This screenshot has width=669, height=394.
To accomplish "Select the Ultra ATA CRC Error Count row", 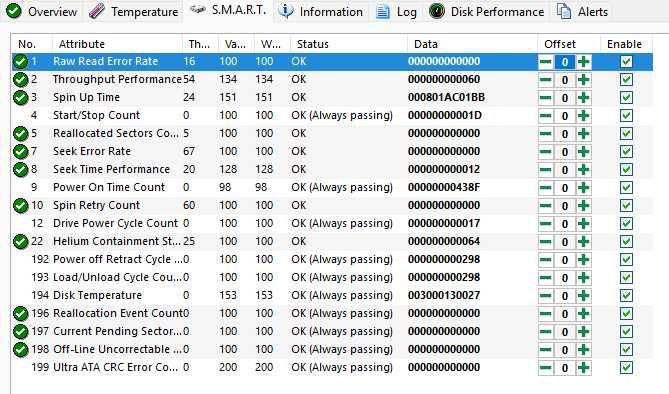I will 332,368.
